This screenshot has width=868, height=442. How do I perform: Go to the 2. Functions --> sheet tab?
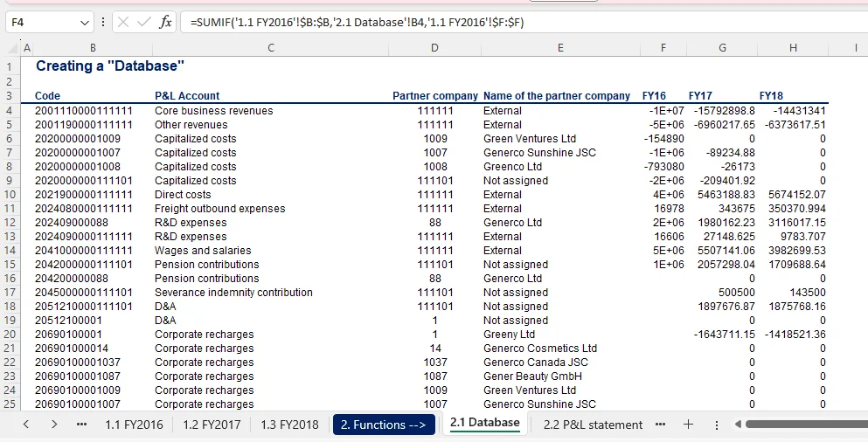[384, 425]
